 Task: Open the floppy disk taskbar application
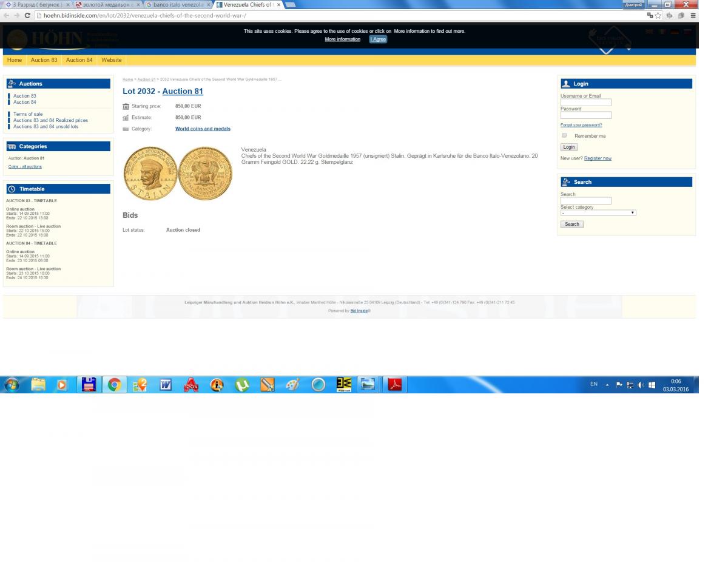pos(89,384)
